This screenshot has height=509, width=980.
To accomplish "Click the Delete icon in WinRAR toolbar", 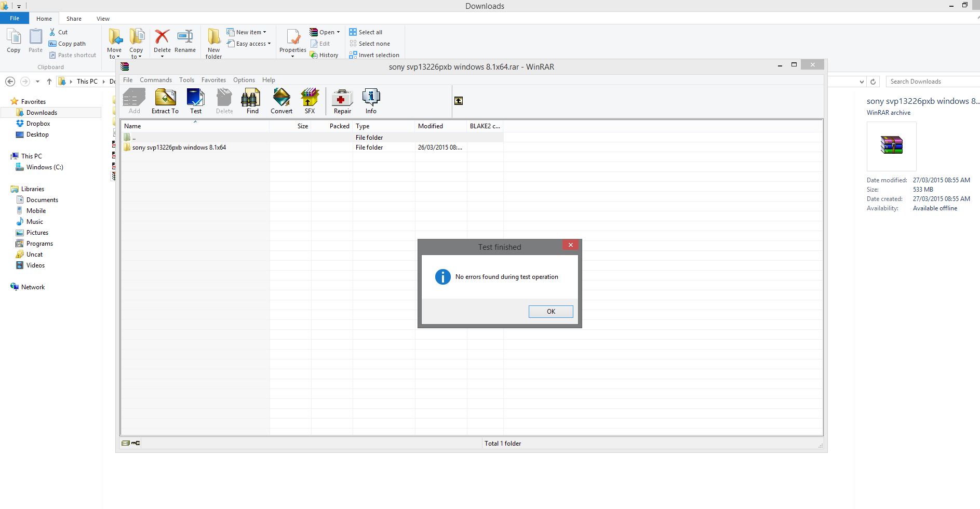I will [x=224, y=101].
